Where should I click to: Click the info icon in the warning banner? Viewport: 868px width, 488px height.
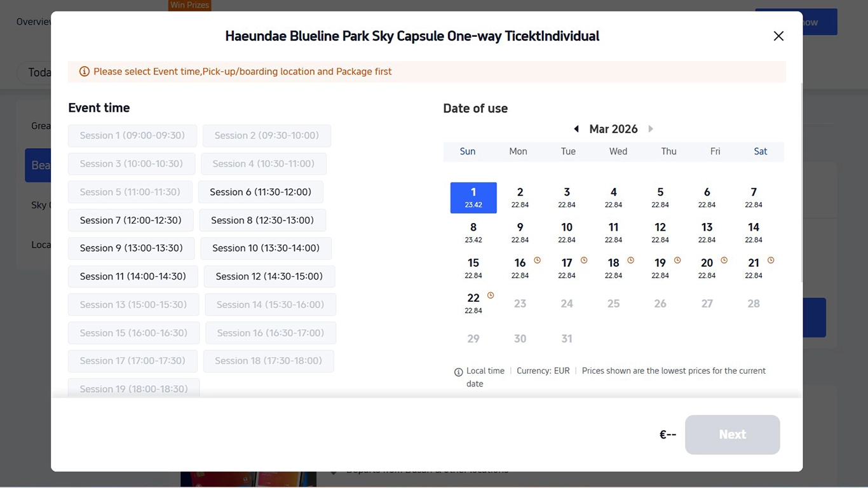pos(84,72)
